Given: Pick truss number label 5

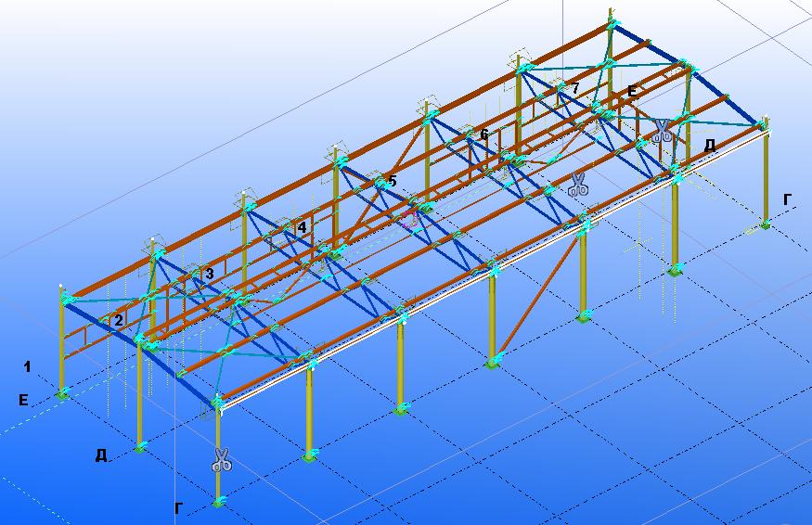Looking at the screenshot, I should 392,181.
